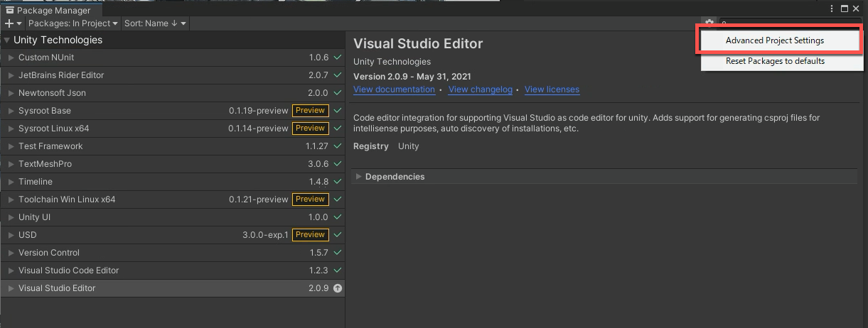Screen dimensions: 868x328
Task: Open the three-dot window options menu
Action: 832,9
